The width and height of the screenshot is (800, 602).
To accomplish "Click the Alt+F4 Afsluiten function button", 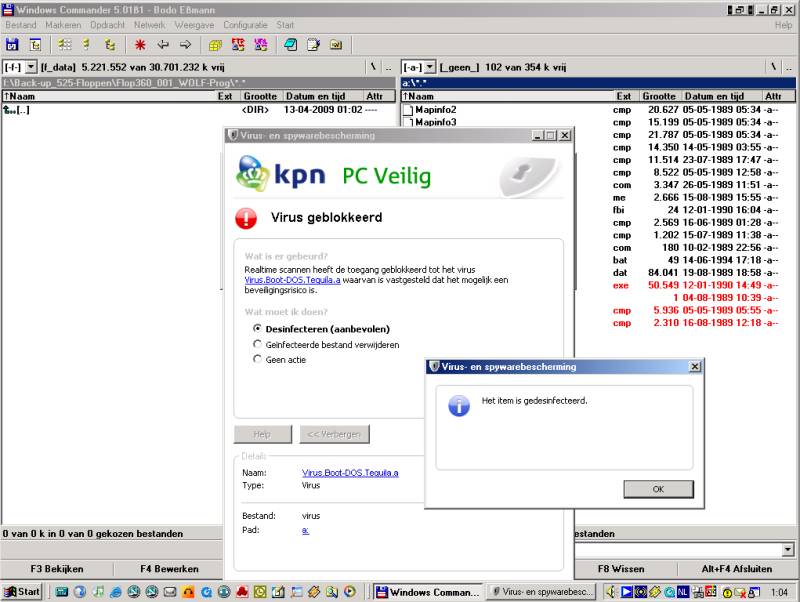I will [x=737, y=569].
